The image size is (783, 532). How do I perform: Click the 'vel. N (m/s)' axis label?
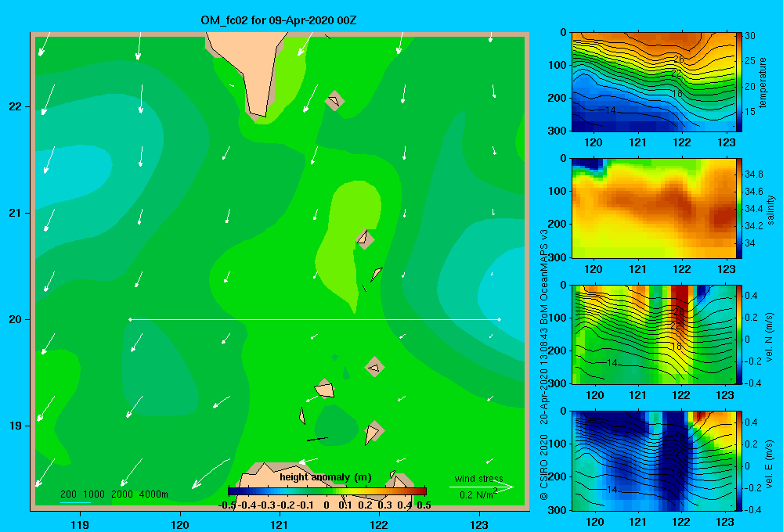pos(769,337)
